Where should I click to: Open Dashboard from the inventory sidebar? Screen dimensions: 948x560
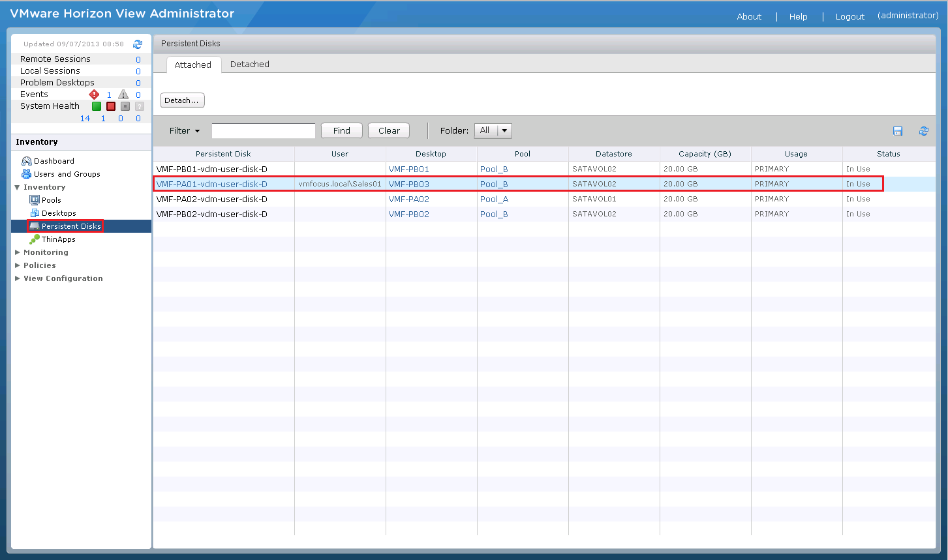(54, 161)
